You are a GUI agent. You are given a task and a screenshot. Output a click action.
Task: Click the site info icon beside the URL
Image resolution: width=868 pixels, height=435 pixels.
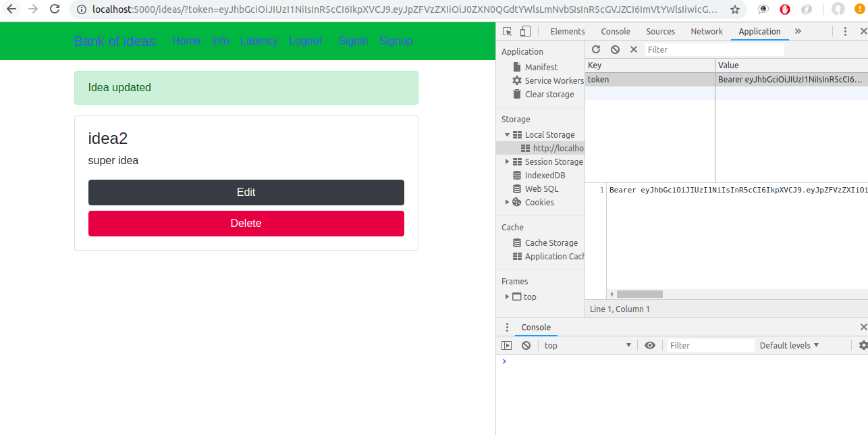pyautogui.click(x=82, y=9)
